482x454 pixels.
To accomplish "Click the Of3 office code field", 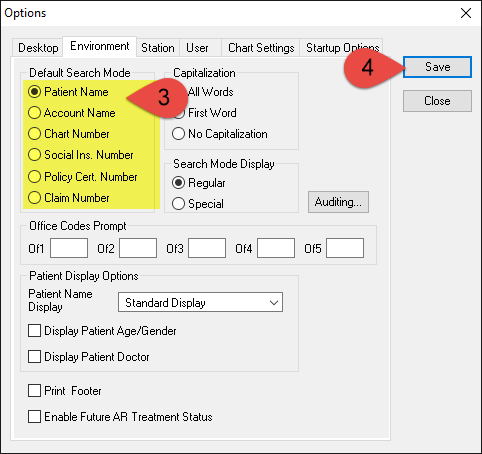I will [207, 248].
